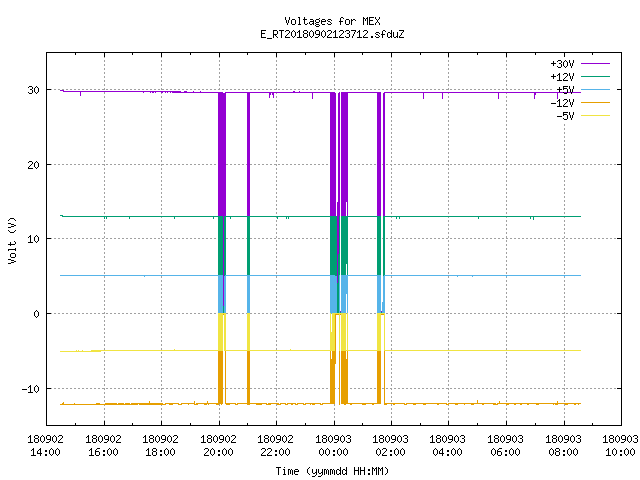Click the x-axis label 'Time (yymmdd HH:MM)'
This screenshot has height=480, width=640.
point(332,471)
